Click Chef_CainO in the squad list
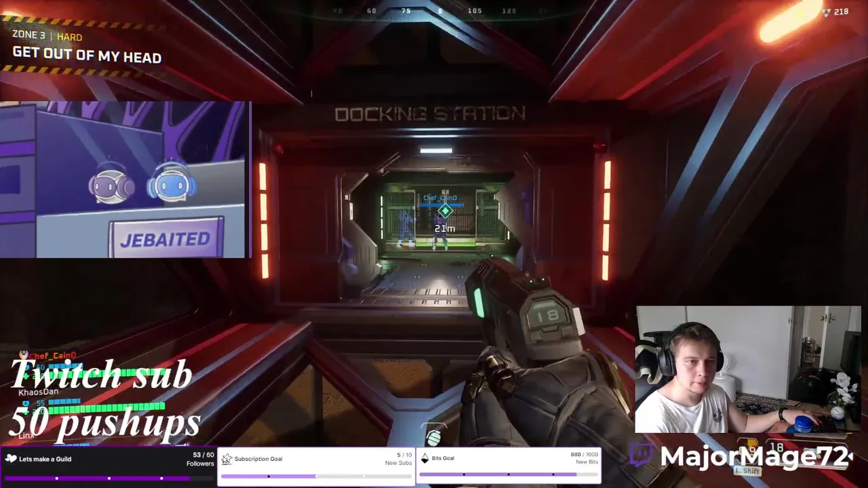Image resolution: width=868 pixels, height=488 pixels. pos(53,356)
